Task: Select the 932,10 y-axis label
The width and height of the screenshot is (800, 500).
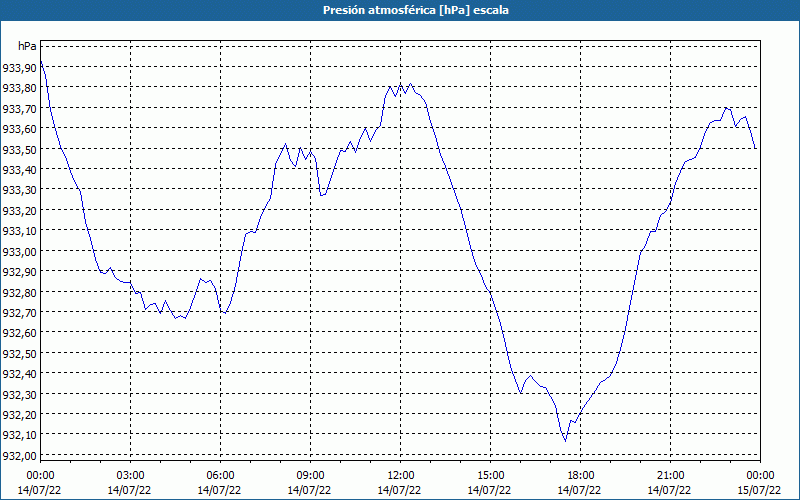Action: click(x=19, y=435)
